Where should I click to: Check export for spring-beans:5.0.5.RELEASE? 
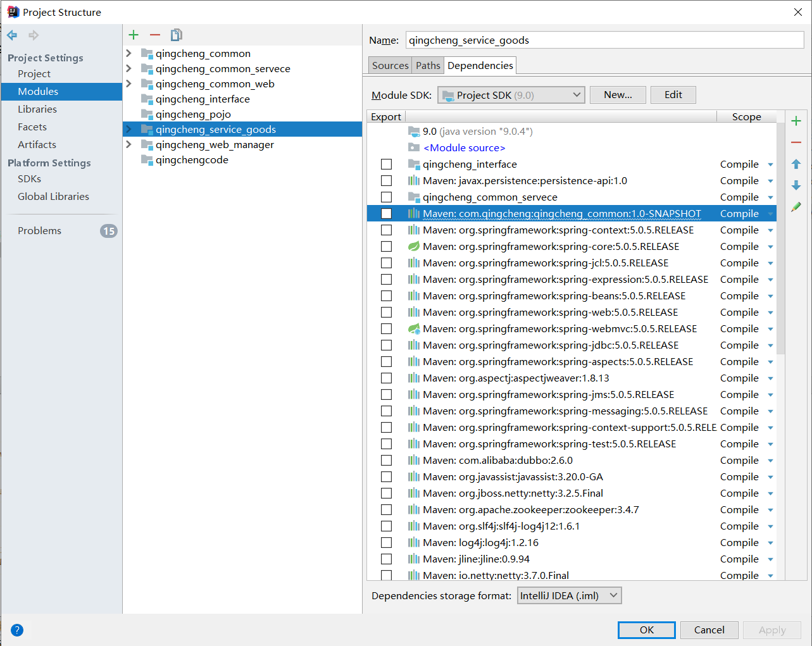tap(386, 296)
